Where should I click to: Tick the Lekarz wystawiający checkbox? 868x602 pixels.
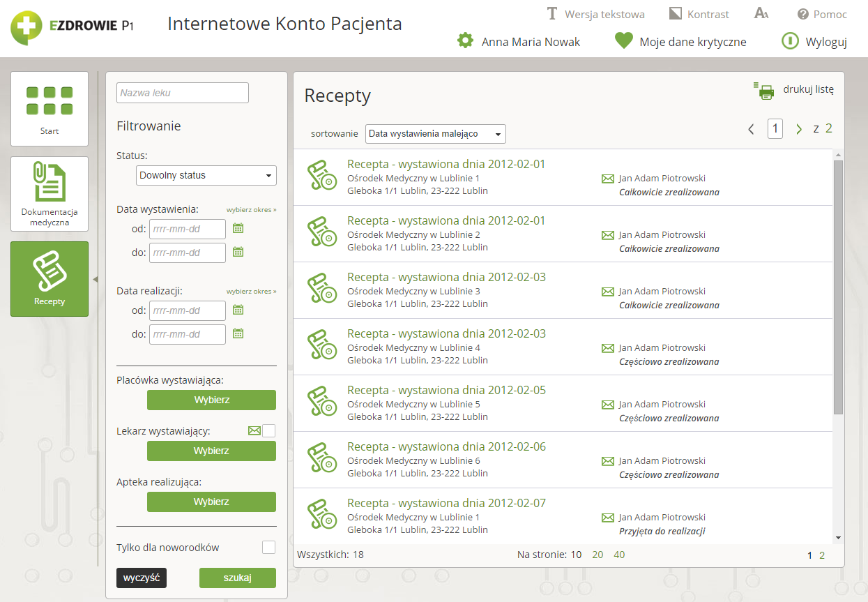268,431
